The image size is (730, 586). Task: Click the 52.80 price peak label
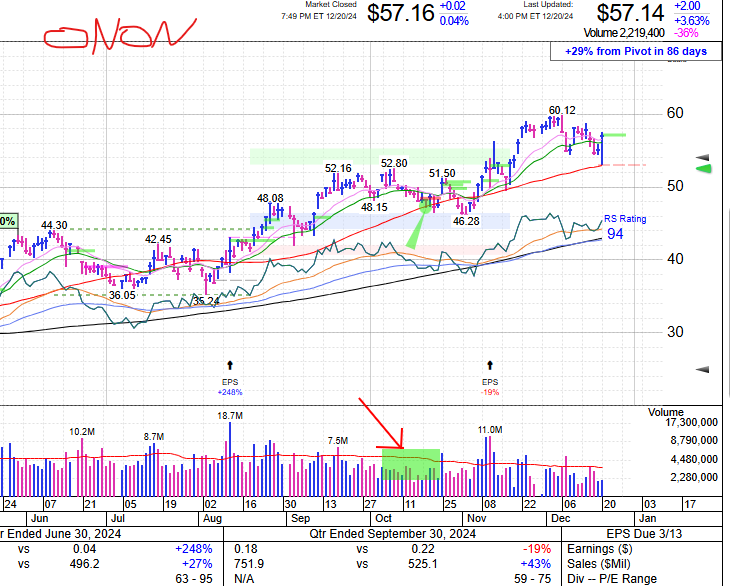[394, 163]
